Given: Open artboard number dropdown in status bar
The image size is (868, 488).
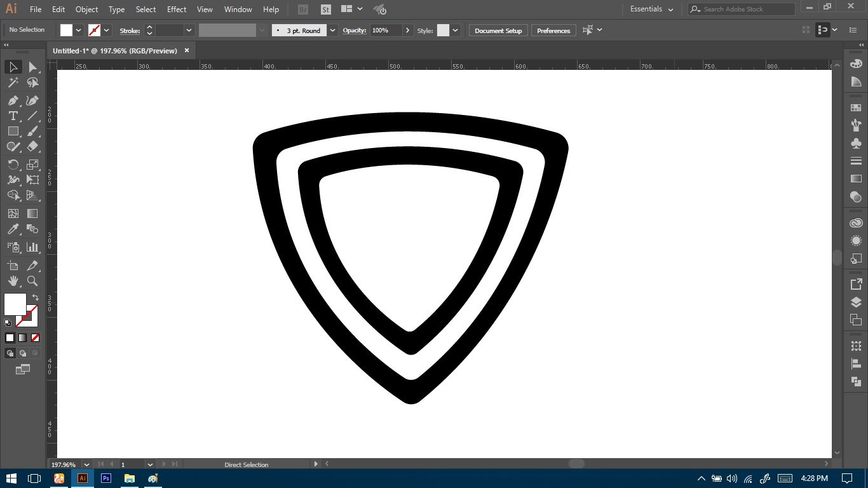Looking at the screenshot, I should click(151, 464).
